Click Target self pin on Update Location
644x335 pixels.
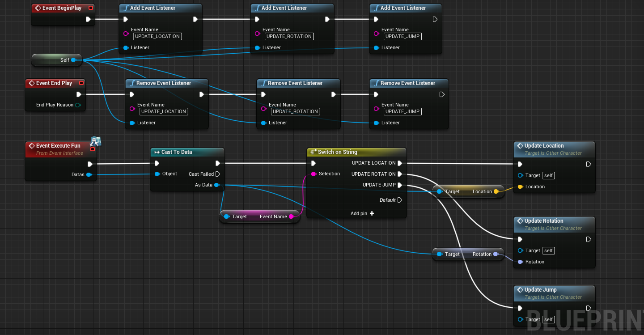click(x=520, y=176)
